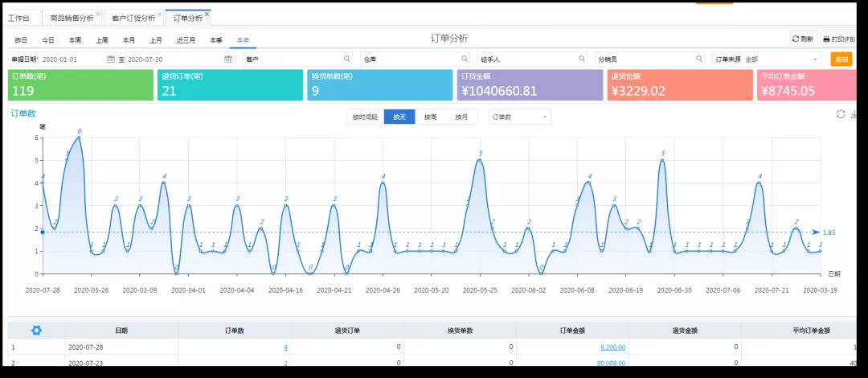
Task: Click the 日期 column header
Action: (121, 331)
